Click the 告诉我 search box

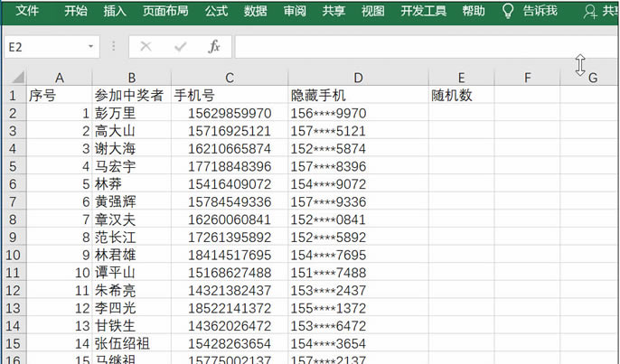coord(540,11)
